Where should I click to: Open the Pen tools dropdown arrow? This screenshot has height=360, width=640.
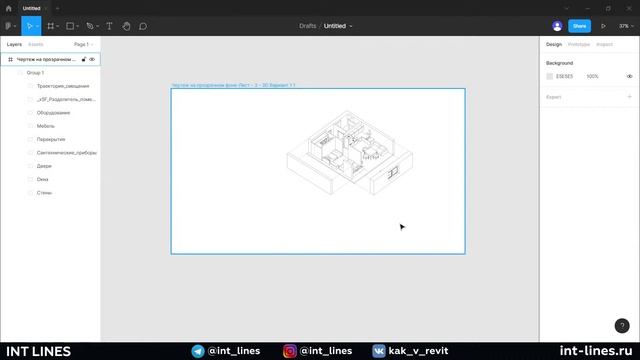pos(97,27)
